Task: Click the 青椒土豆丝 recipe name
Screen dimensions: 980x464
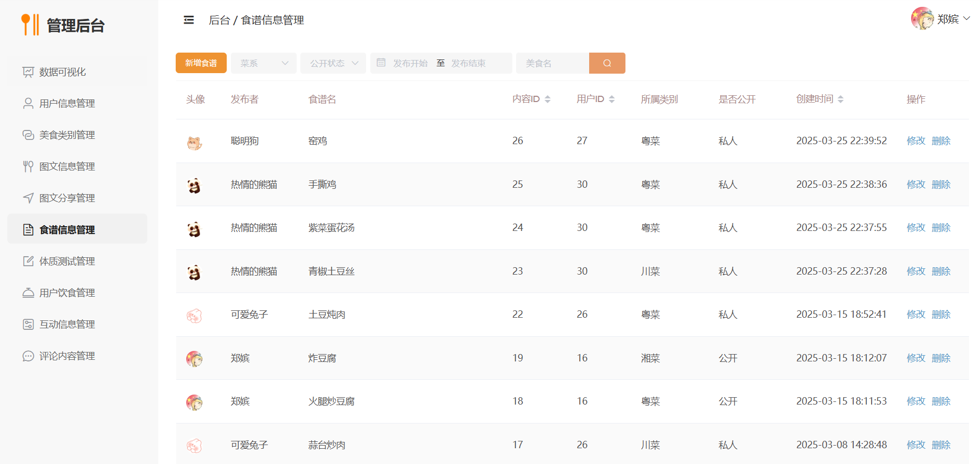Action: tap(331, 271)
